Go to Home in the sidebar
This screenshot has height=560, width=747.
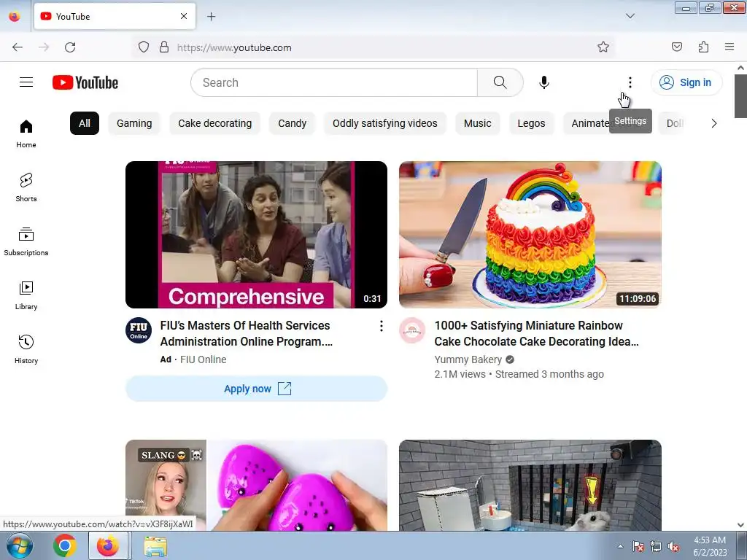(x=26, y=134)
